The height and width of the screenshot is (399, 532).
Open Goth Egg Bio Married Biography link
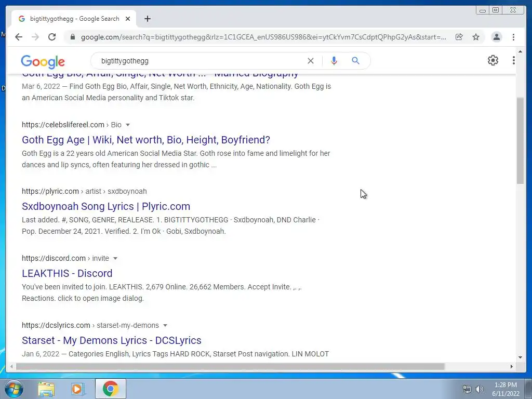(160, 75)
